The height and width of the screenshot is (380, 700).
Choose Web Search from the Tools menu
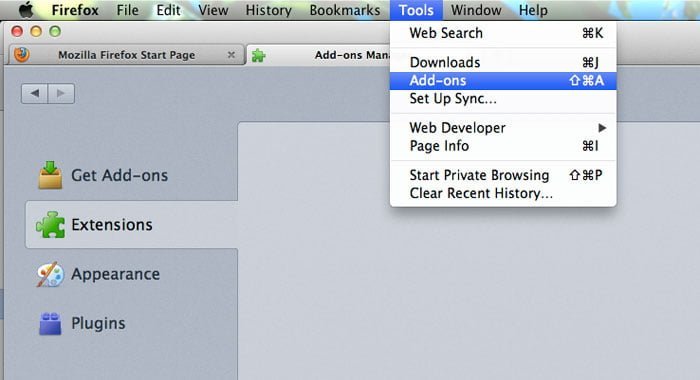[503, 33]
